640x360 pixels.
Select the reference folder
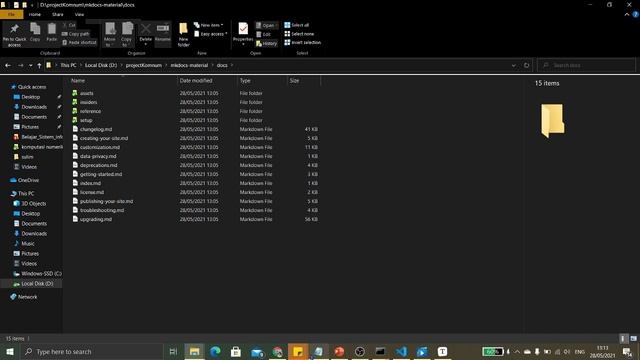[x=90, y=111]
